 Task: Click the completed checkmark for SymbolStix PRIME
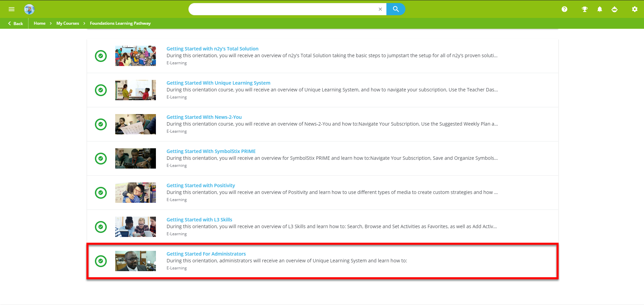click(x=101, y=158)
